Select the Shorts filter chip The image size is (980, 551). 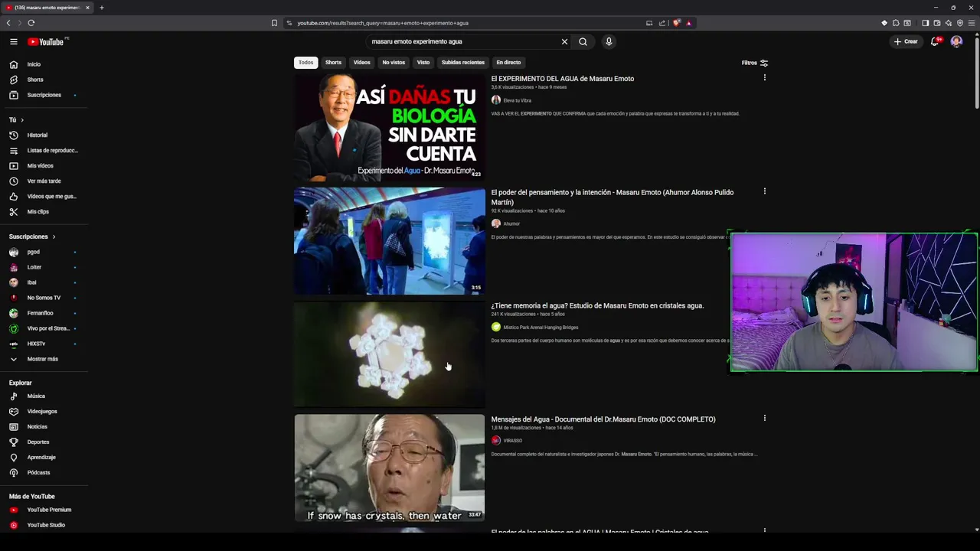click(x=333, y=63)
